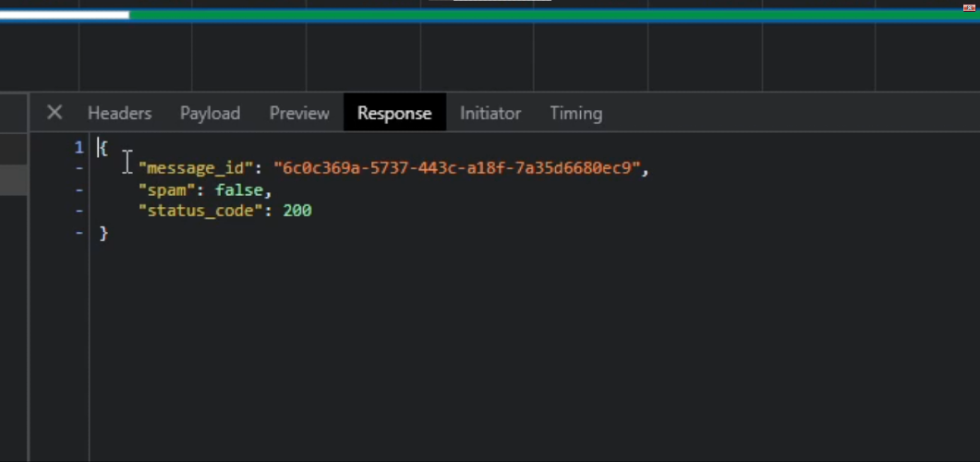Click the "spam" key text
The height and width of the screenshot is (462, 980).
point(167,189)
